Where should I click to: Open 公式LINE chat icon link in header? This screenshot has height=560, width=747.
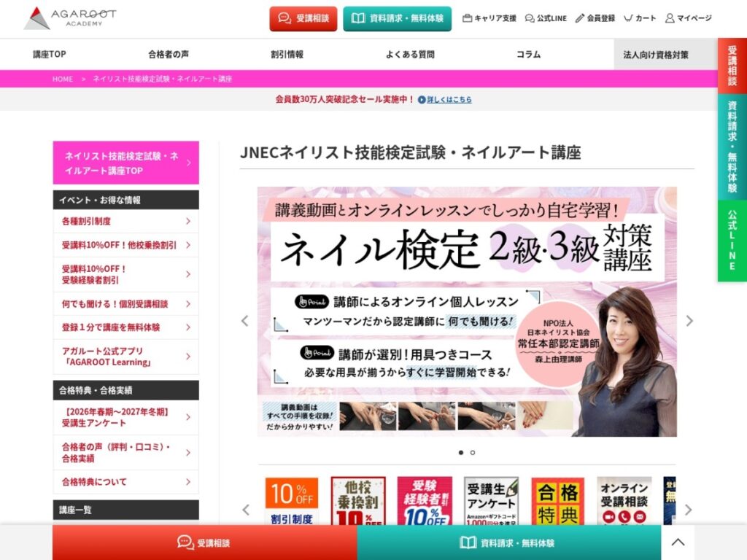tap(546, 18)
